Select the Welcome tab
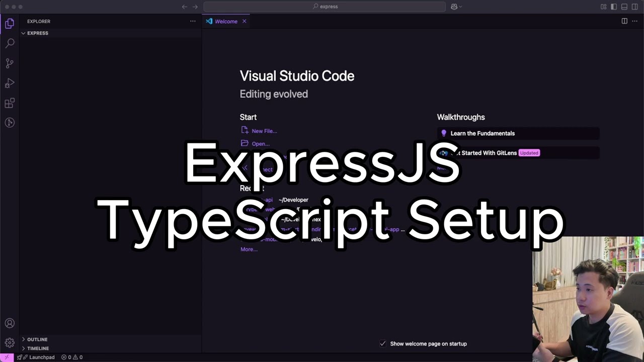 (x=226, y=21)
